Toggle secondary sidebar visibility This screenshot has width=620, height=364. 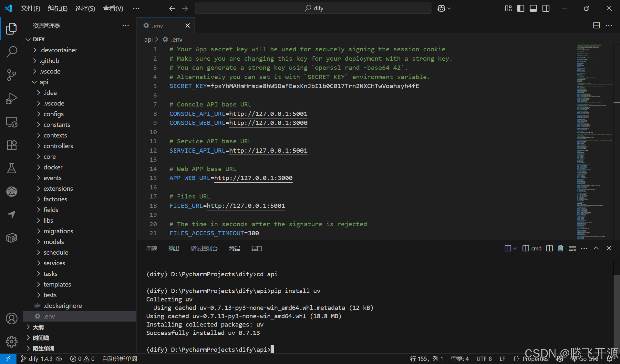[546, 8]
